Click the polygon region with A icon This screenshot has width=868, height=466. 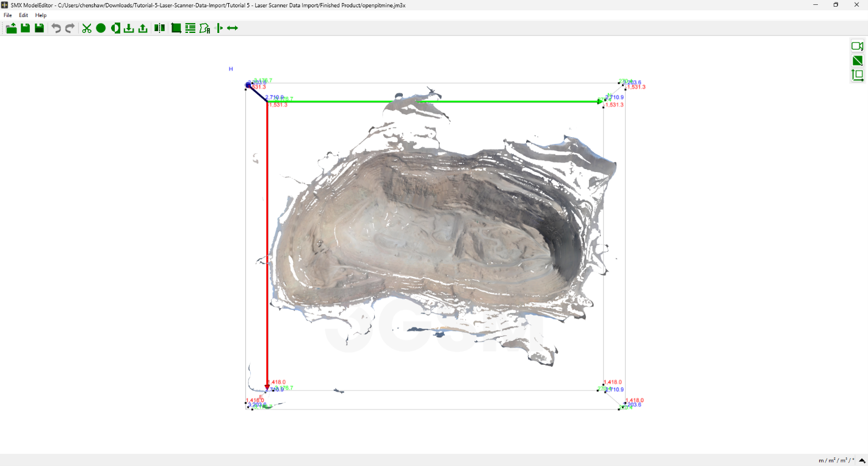click(x=205, y=28)
